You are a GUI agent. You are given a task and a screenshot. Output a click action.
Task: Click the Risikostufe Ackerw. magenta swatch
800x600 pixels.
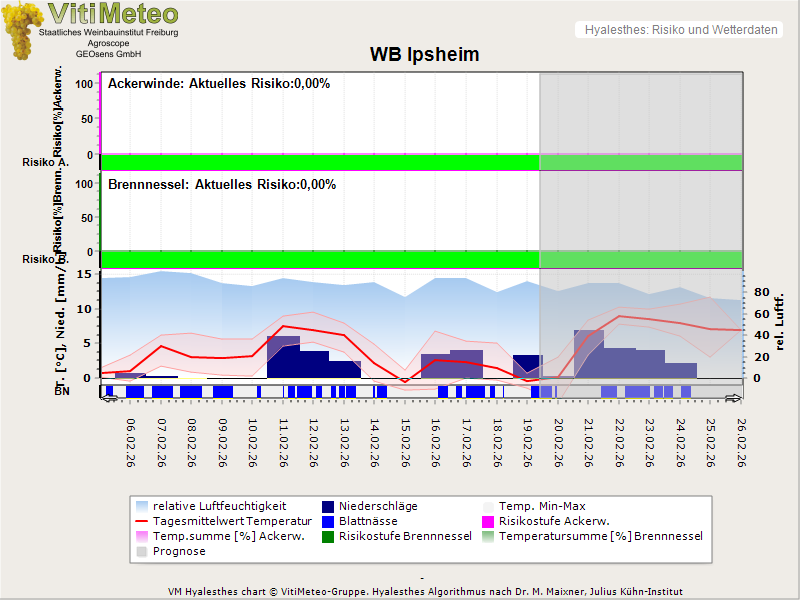(490, 522)
